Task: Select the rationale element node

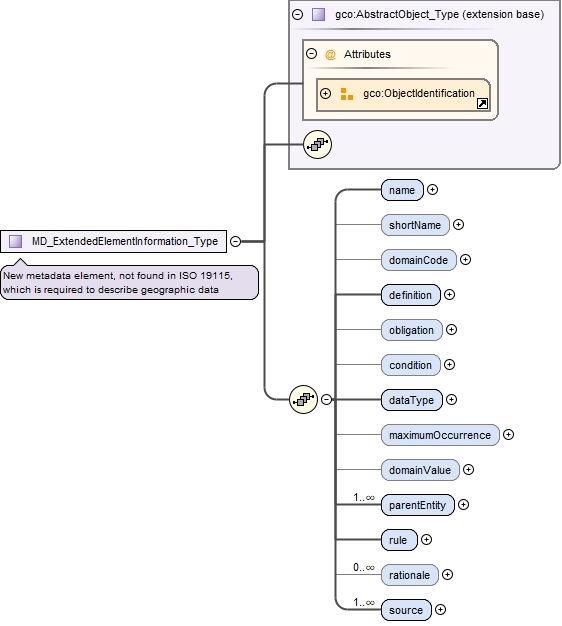Action: (410, 575)
